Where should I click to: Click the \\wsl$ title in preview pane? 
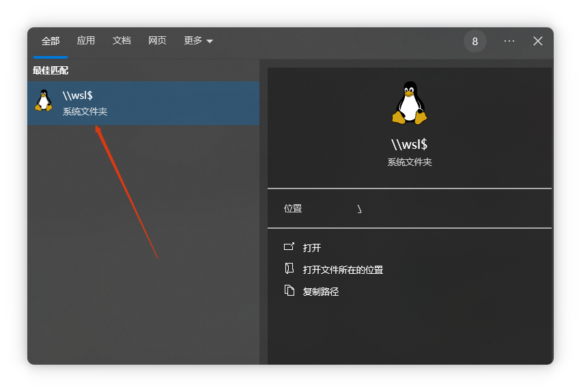(x=409, y=144)
